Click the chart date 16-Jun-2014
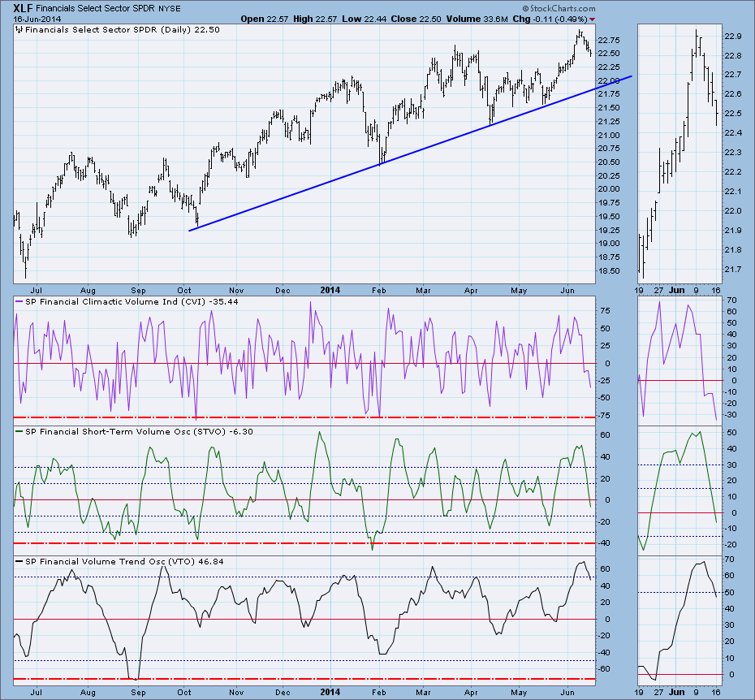 37,19
